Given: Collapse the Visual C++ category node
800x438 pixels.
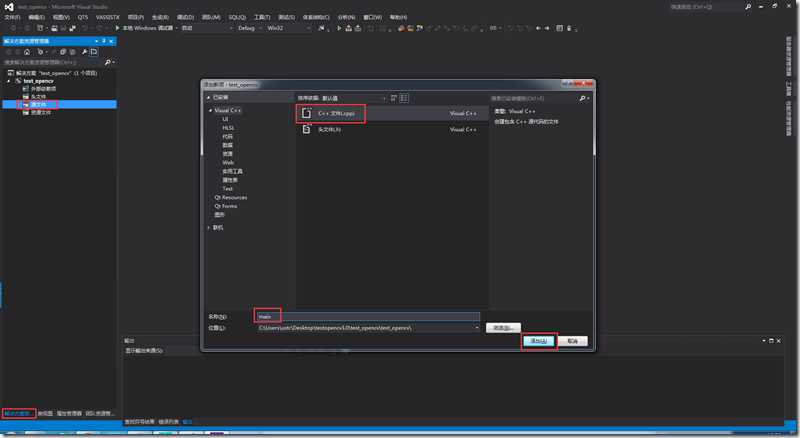Looking at the screenshot, I should pos(210,110).
